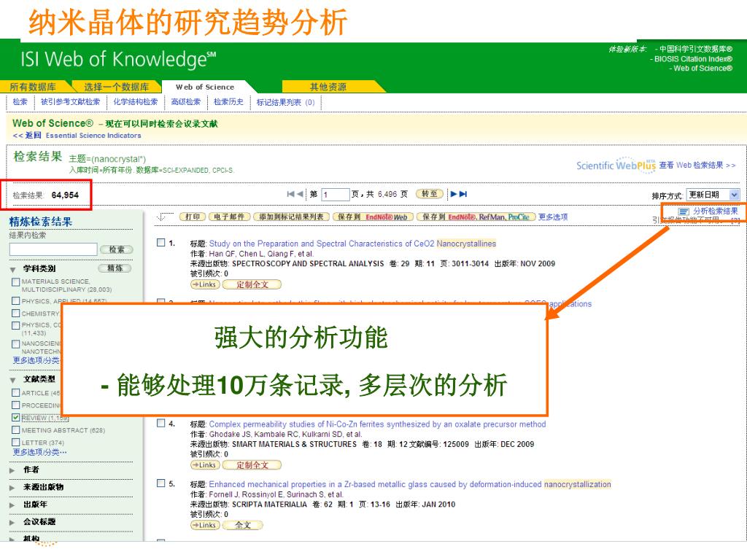Image resolution: width=747 pixels, height=560 pixels.
Task: Tick the Chemistry category checkbox
Action: [x=16, y=314]
